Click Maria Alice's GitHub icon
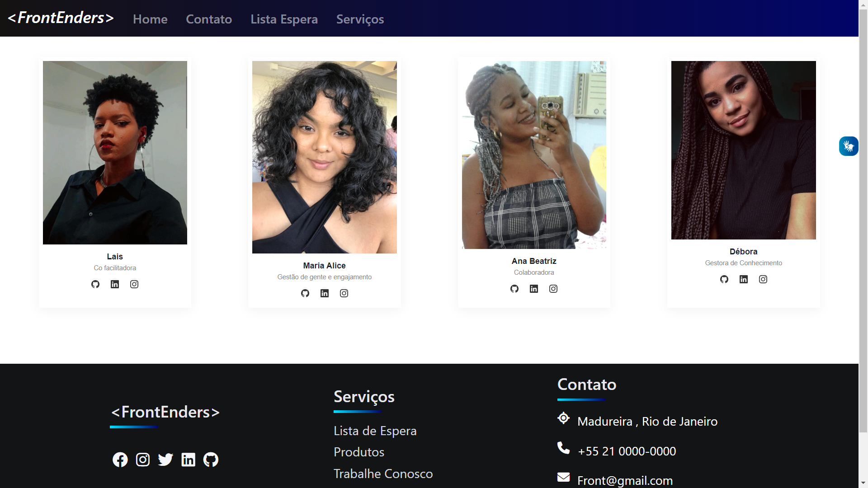The height and width of the screenshot is (488, 868). [x=305, y=293]
